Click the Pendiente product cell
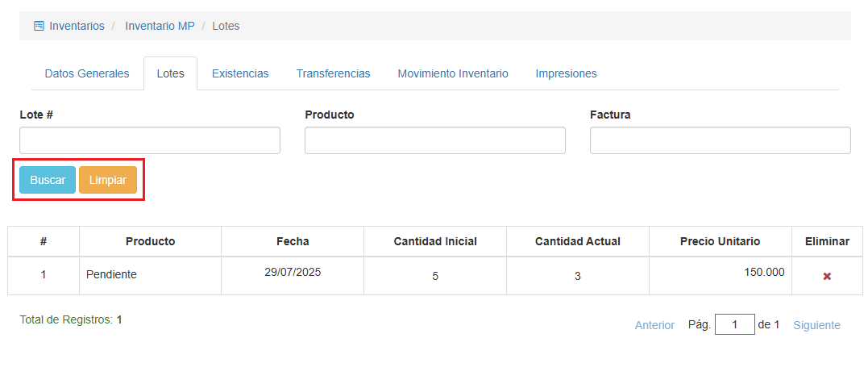The image size is (868, 384). [x=111, y=275]
